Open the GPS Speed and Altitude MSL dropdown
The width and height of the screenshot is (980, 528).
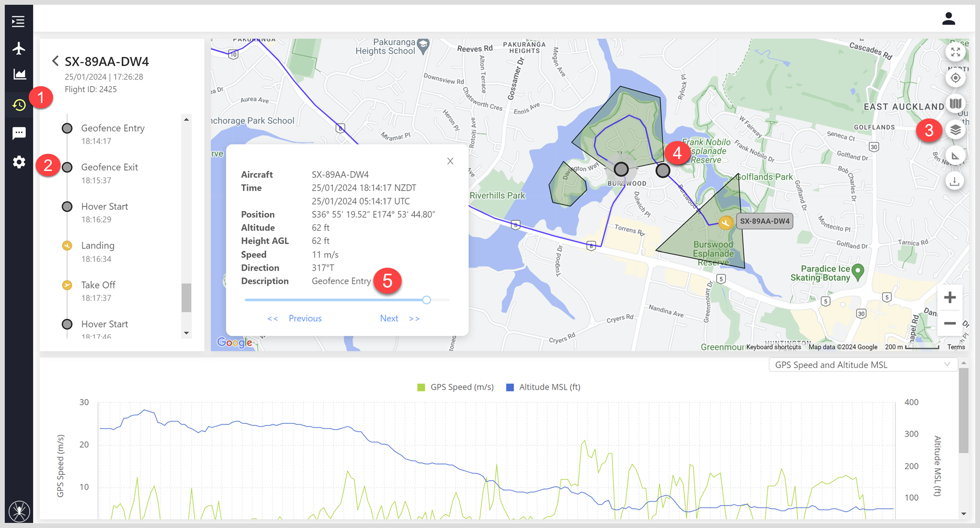pos(863,365)
